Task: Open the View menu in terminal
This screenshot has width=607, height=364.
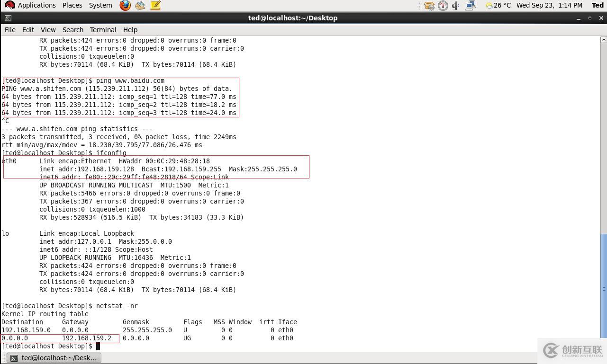Action: [x=48, y=29]
